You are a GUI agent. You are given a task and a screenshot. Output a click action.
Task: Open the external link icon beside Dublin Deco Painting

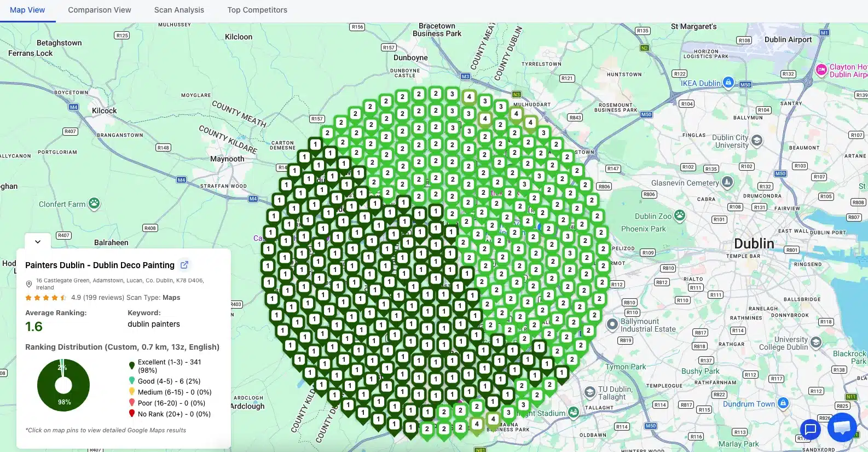pyautogui.click(x=184, y=265)
